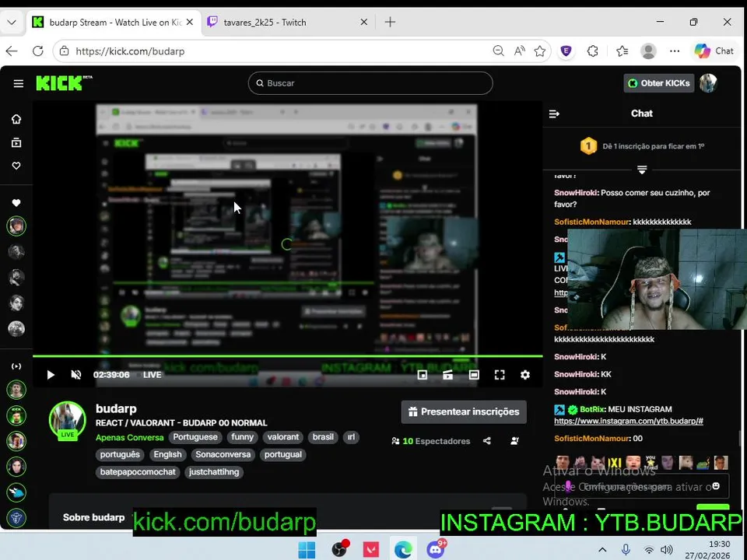The image size is (747, 560).
Task: Open OBS Studio from taskbar
Action: pyautogui.click(x=340, y=550)
